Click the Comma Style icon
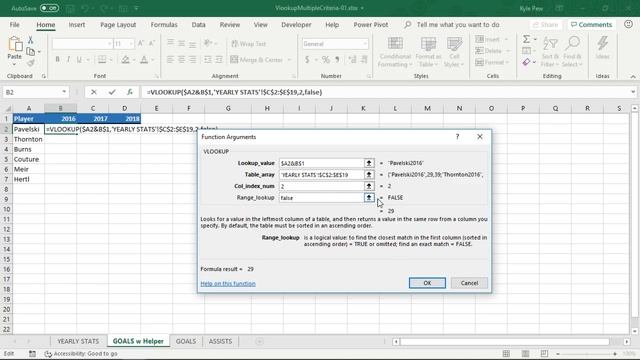Image resolution: width=640 pixels, height=360 pixels. pos(337,60)
